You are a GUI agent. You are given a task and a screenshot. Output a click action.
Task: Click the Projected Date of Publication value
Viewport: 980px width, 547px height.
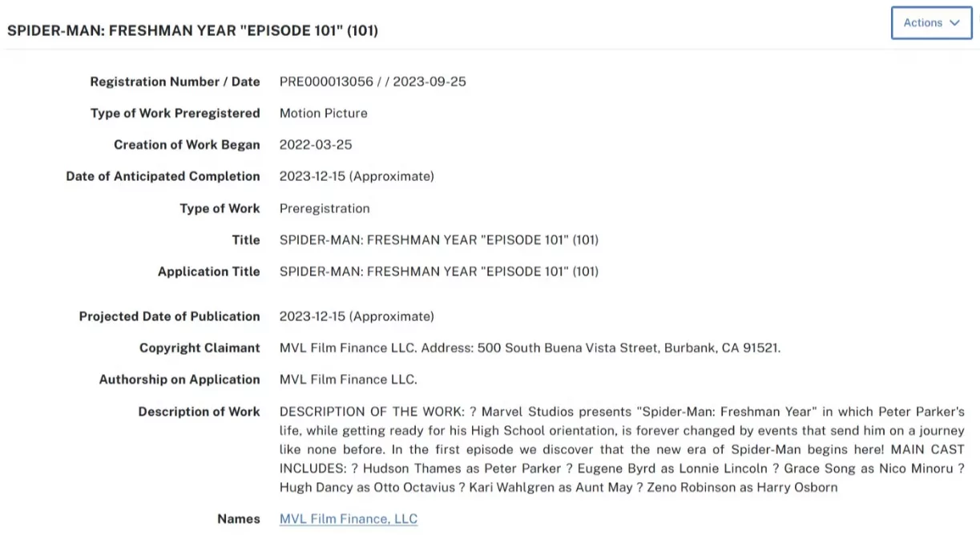357,316
